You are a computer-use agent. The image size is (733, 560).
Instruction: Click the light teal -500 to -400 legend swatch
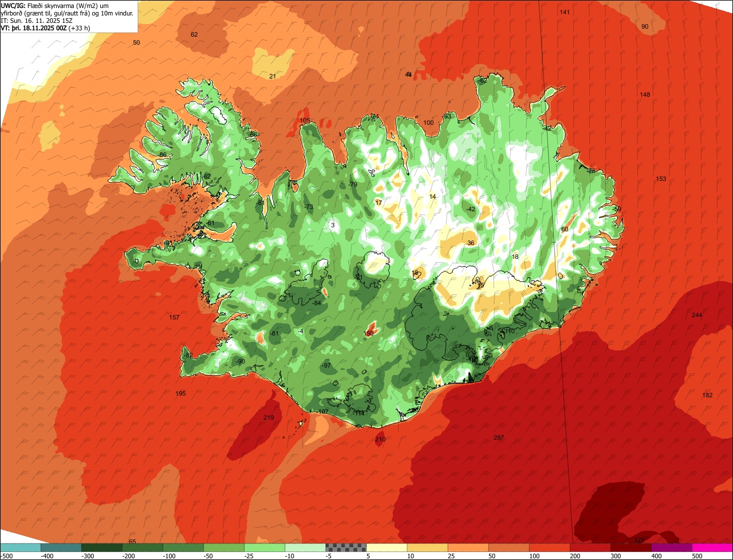click(x=20, y=548)
